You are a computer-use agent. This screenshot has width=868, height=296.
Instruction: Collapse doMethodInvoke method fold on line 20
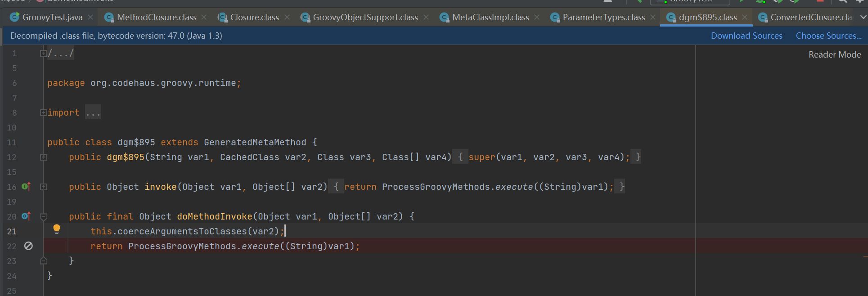(x=44, y=217)
